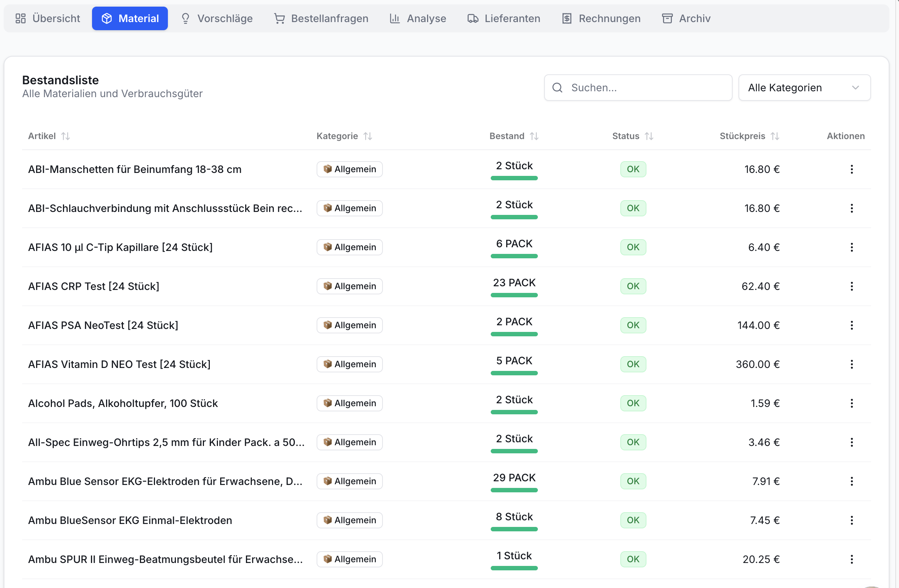The image size is (899, 588).
Task: Focus the Suchen search field
Action: coord(638,88)
